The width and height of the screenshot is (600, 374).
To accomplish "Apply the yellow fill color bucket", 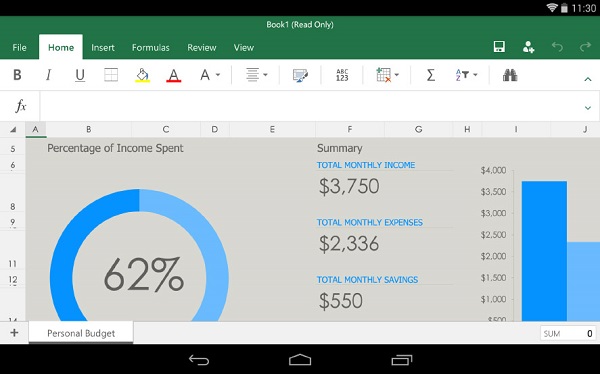I will (142, 75).
